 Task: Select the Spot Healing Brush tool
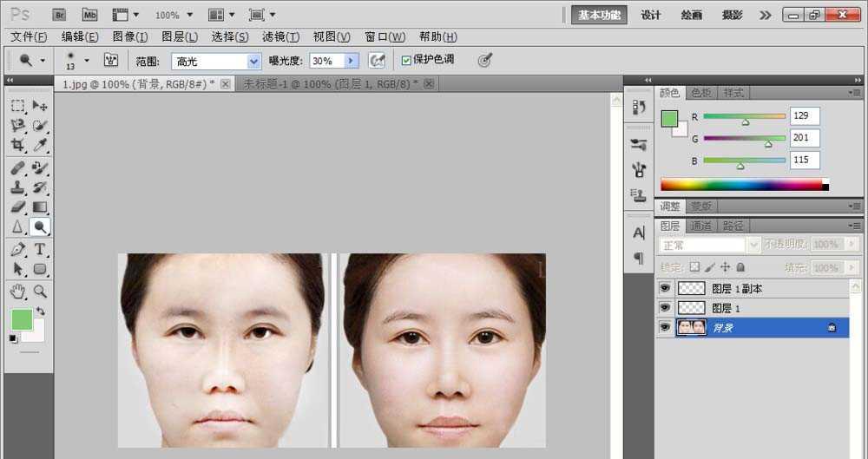point(17,167)
